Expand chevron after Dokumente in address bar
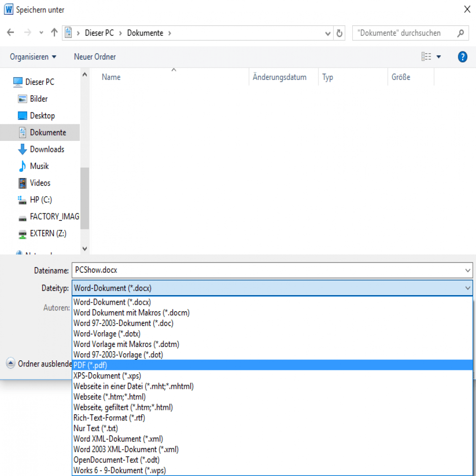 click(x=170, y=33)
